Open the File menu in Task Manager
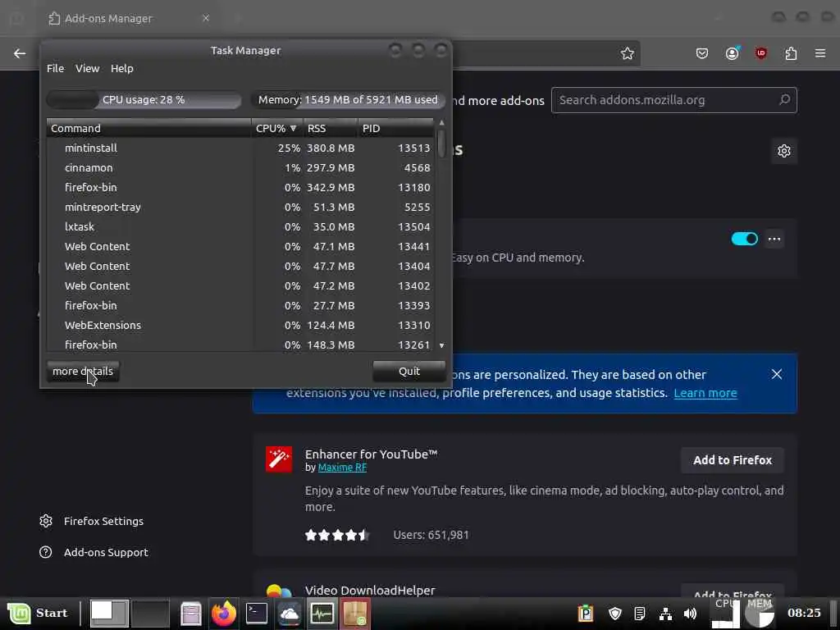The width and height of the screenshot is (840, 630). point(55,69)
